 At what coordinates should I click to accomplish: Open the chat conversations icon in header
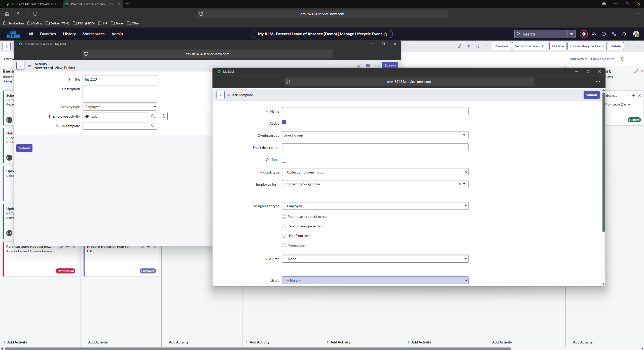point(594,34)
